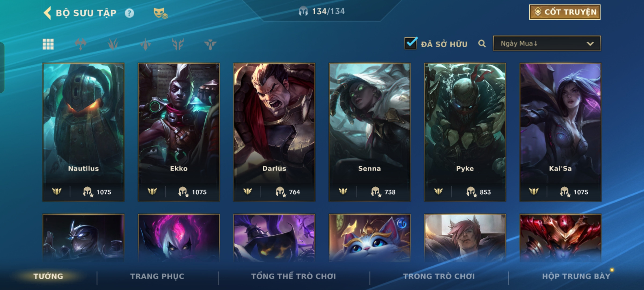This screenshot has width=644, height=290.
Task: Filter by the fourth role icon with wings
Action: (178, 44)
